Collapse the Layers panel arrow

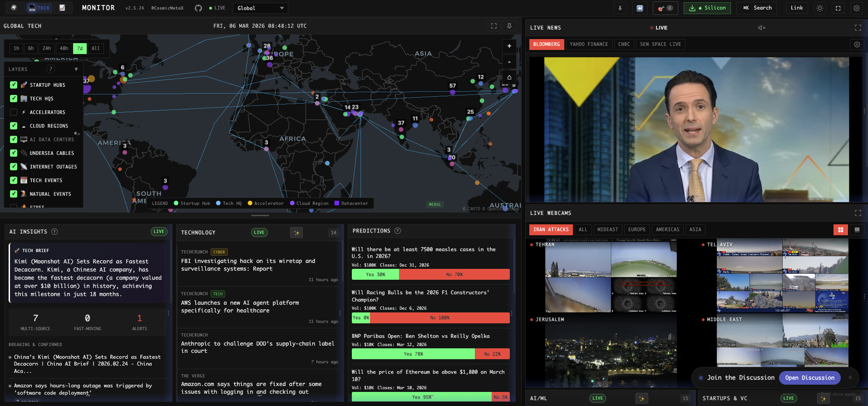[76, 69]
